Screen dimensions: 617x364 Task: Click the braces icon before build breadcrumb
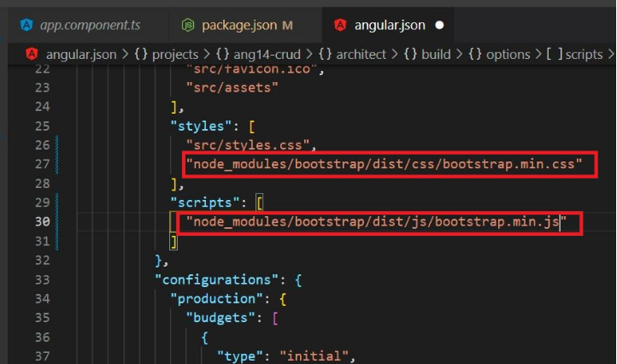coord(410,54)
